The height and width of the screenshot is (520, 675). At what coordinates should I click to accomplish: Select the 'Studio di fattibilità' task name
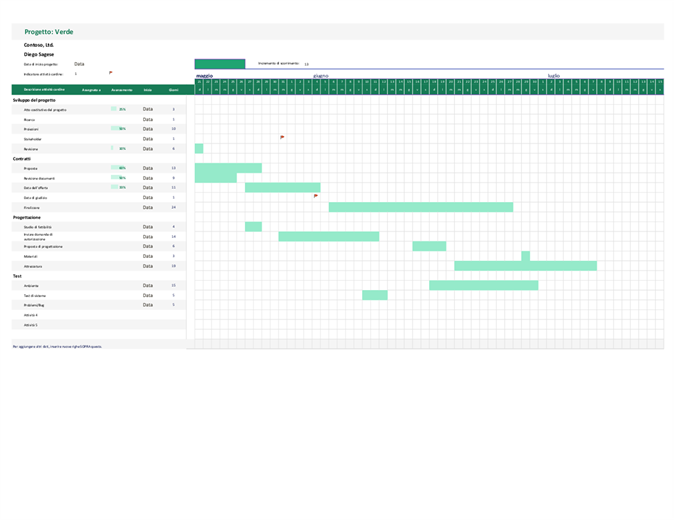[x=38, y=227]
